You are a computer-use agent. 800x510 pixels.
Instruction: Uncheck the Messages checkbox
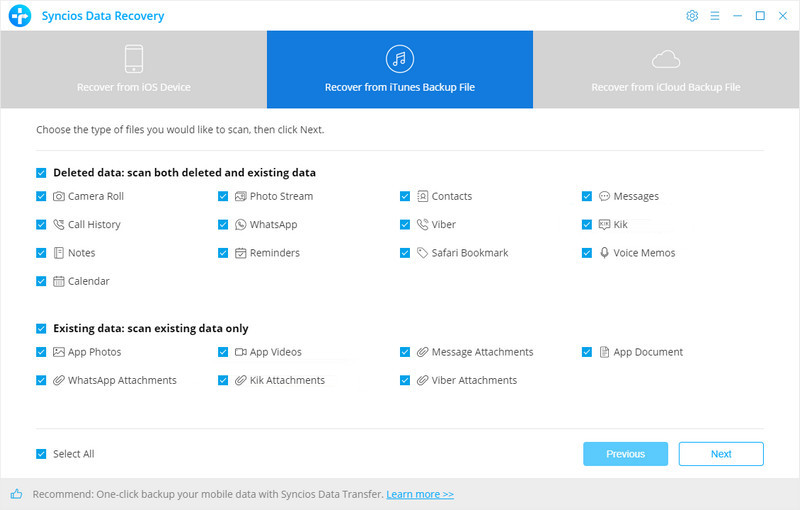587,196
